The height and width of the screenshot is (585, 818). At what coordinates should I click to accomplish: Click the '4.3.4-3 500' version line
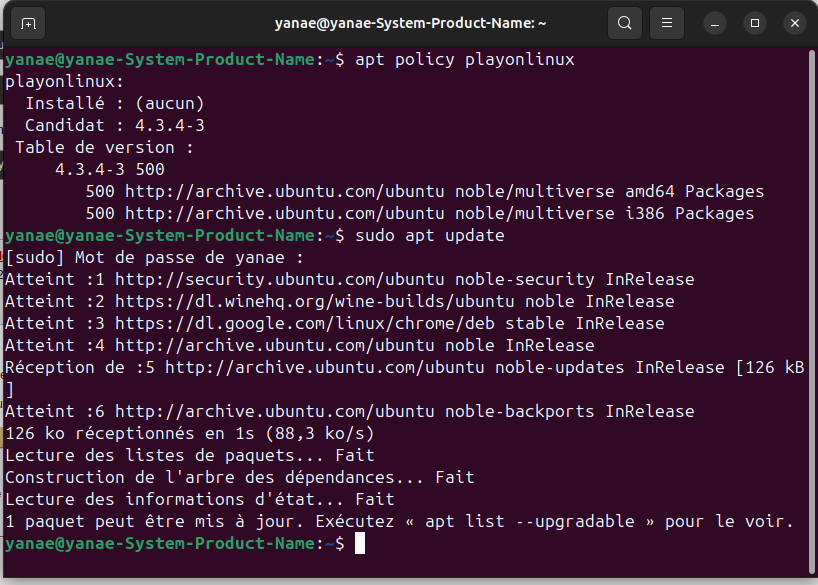click(110, 169)
